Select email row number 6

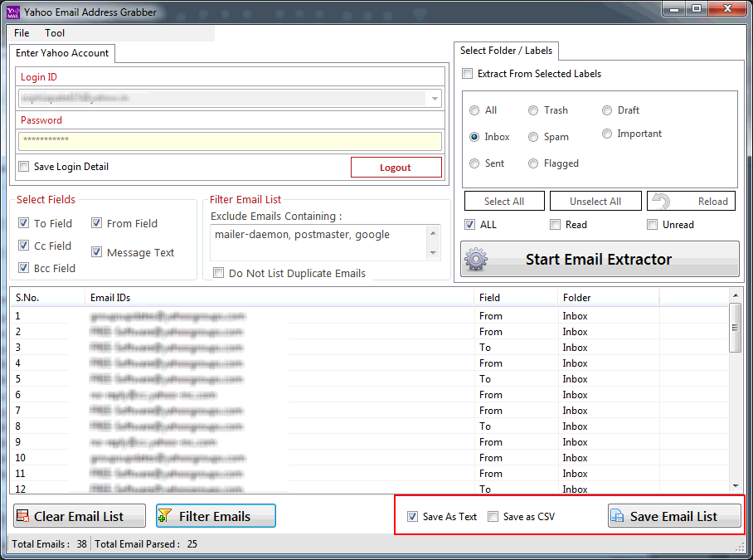coord(369,395)
